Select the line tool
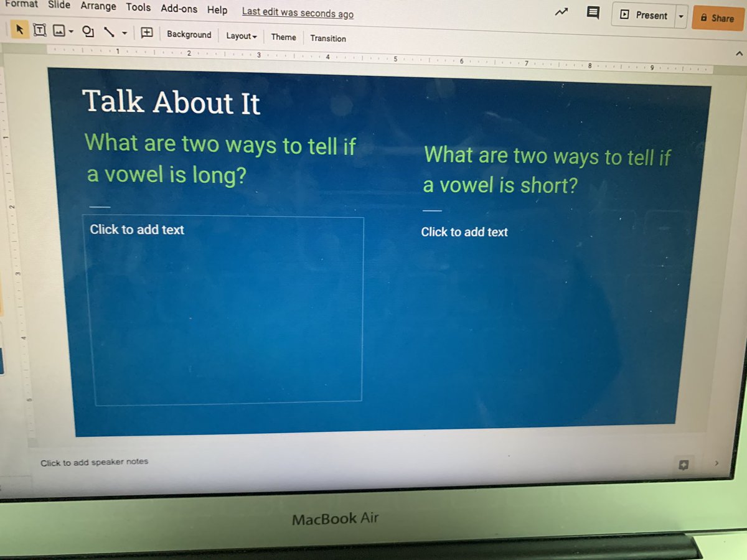The width and height of the screenshot is (747, 560). point(110,31)
